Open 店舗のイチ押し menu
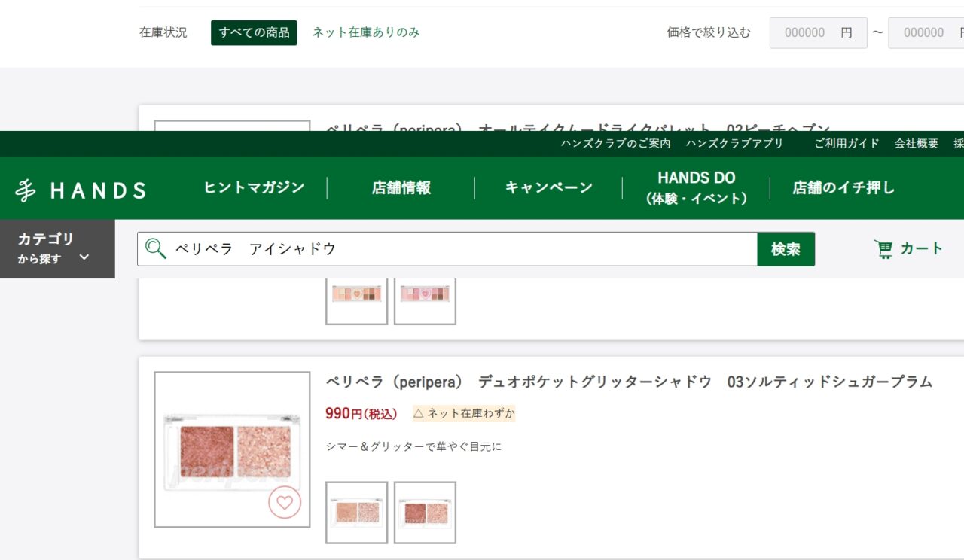The height and width of the screenshot is (560, 964). point(843,187)
